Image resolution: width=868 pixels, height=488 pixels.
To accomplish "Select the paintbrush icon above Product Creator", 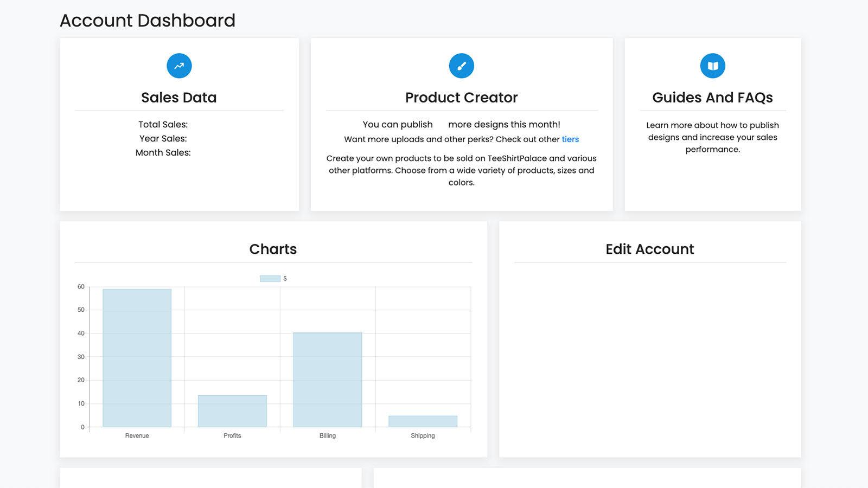I will coord(462,65).
